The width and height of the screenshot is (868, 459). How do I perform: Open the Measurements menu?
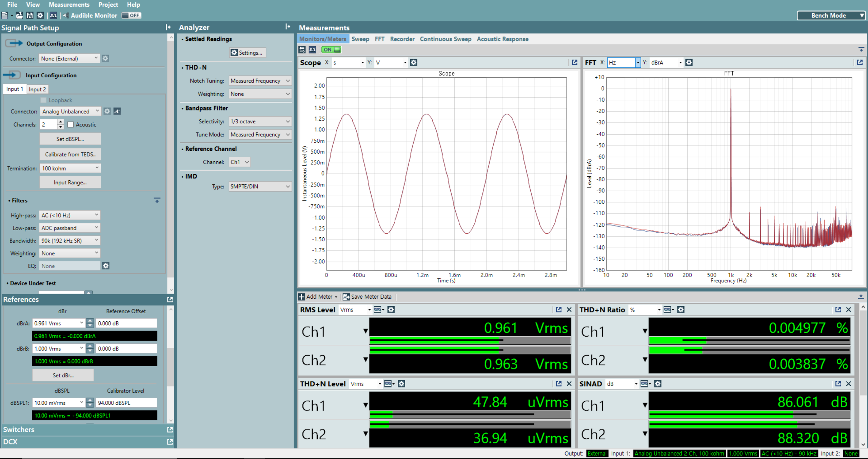tap(69, 5)
